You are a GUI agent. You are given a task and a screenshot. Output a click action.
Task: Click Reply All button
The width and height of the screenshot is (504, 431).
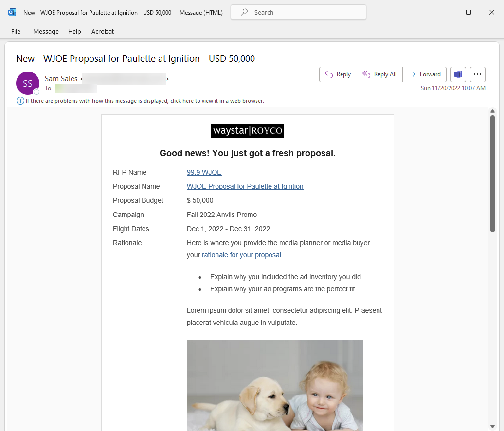coord(379,74)
